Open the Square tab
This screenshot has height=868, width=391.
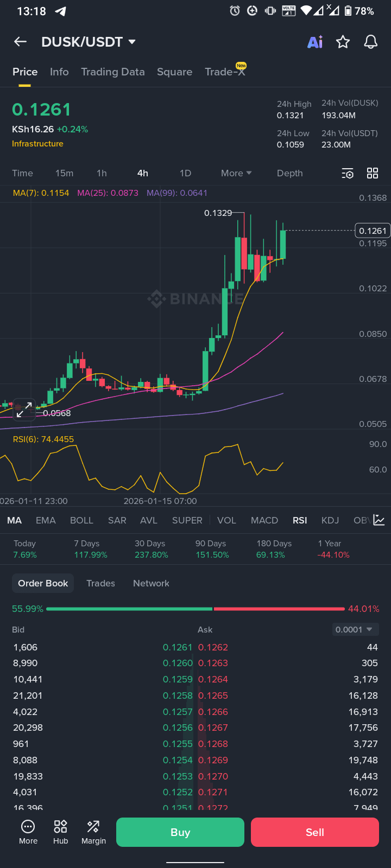tap(174, 72)
